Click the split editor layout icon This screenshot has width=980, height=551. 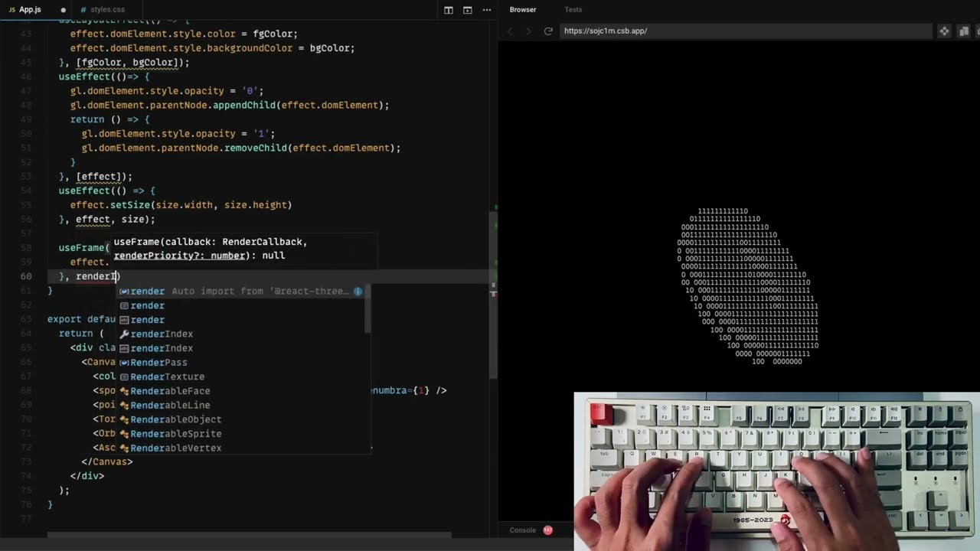pyautogui.click(x=449, y=10)
